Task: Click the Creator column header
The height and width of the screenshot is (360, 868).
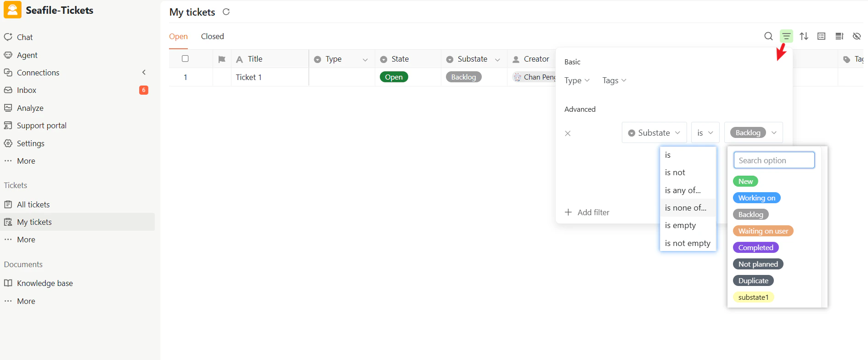Action: tap(531, 59)
